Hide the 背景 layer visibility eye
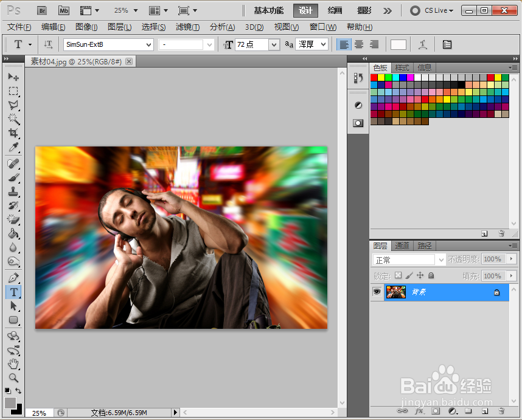522x420 pixels. (377, 292)
